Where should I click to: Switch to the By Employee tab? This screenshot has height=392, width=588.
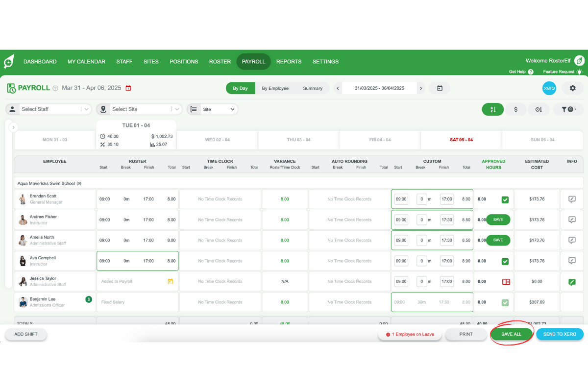[x=275, y=88]
